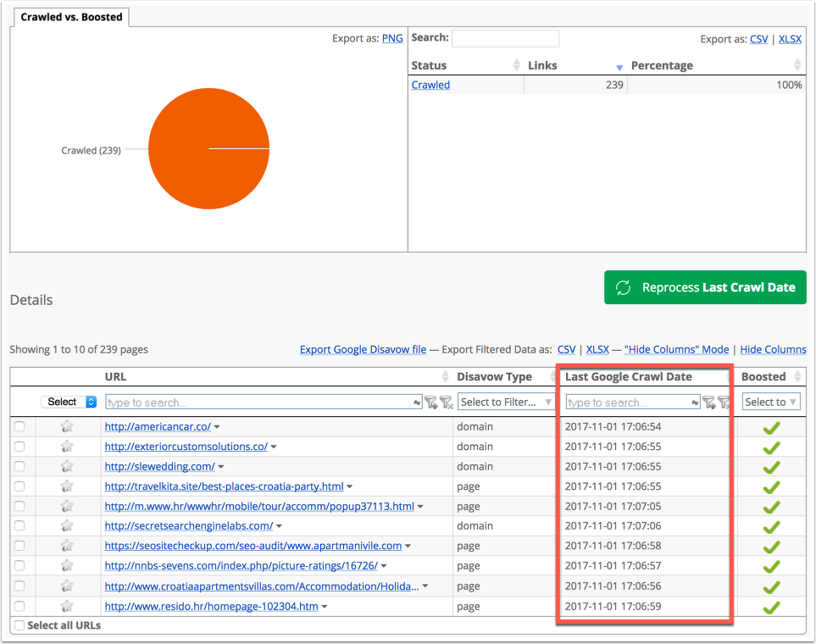
Task: Click the Hide Columns link
Action: click(x=773, y=349)
